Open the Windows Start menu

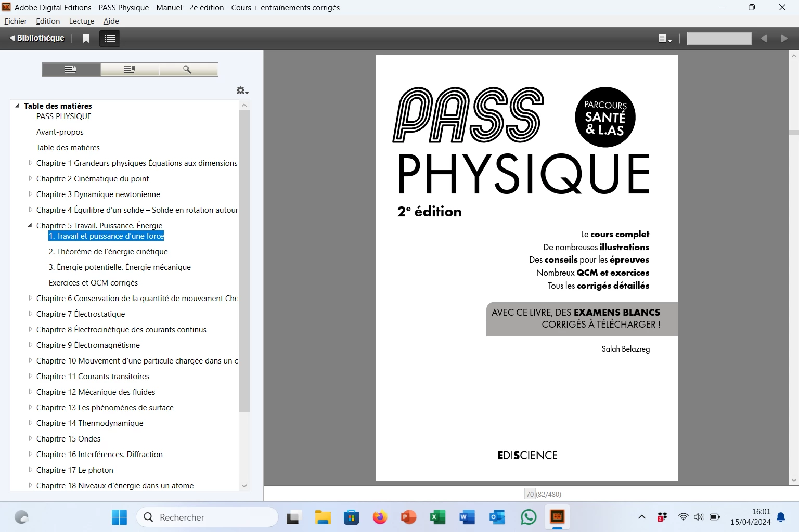119,517
